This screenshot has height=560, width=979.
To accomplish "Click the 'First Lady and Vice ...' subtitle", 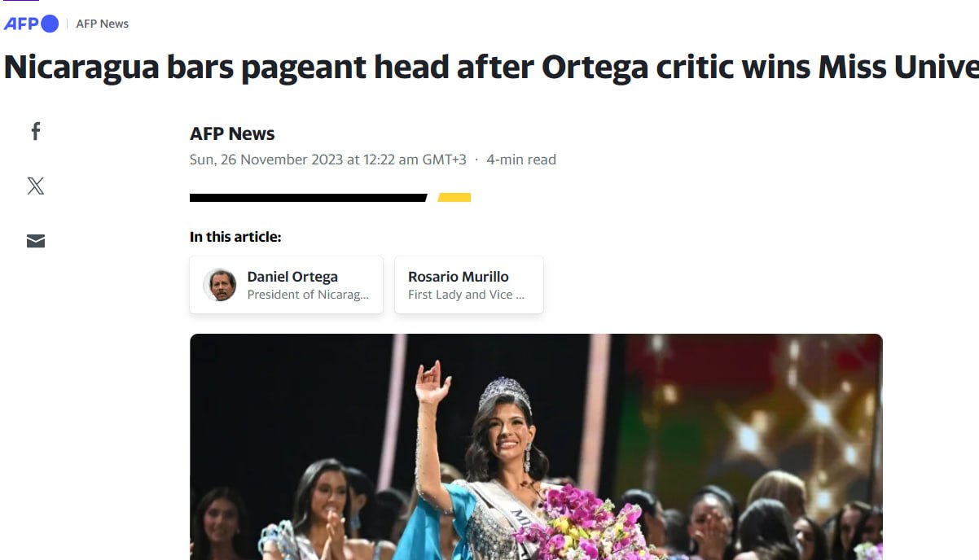I will (x=467, y=295).
